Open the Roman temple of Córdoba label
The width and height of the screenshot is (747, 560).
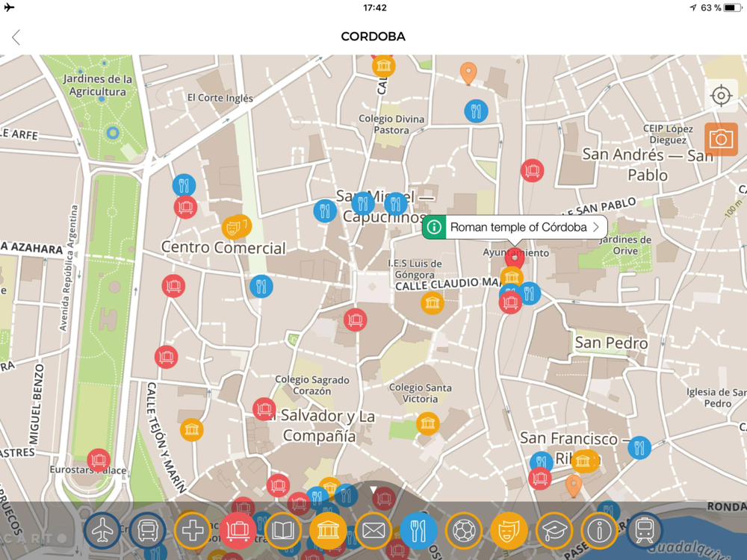coord(518,227)
